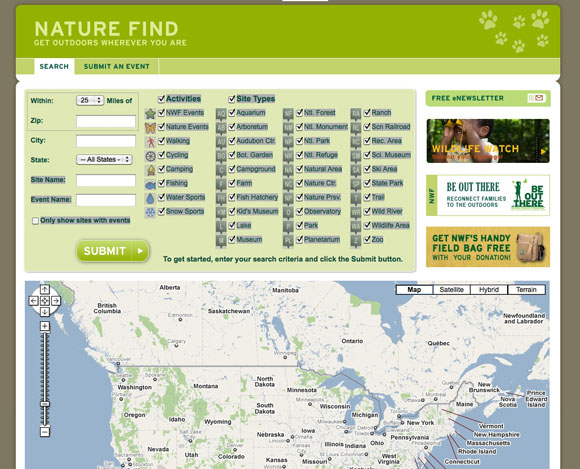580x469 pixels.
Task: Click in the City input field
Action: click(106, 141)
